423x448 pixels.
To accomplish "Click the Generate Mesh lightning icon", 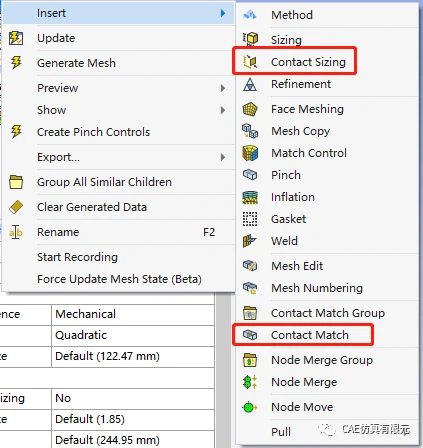I will click(x=16, y=63).
